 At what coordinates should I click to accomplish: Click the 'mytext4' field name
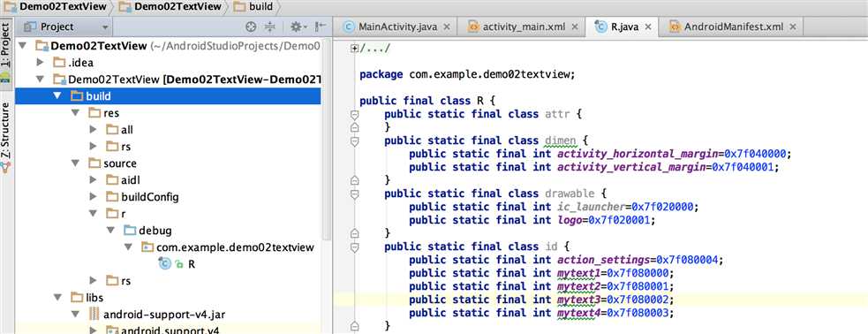pos(579,313)
